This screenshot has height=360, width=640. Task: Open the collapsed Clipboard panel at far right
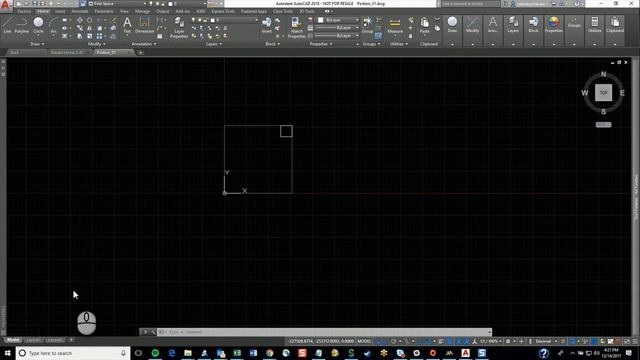pyautogui.click(x=615, y=31)
